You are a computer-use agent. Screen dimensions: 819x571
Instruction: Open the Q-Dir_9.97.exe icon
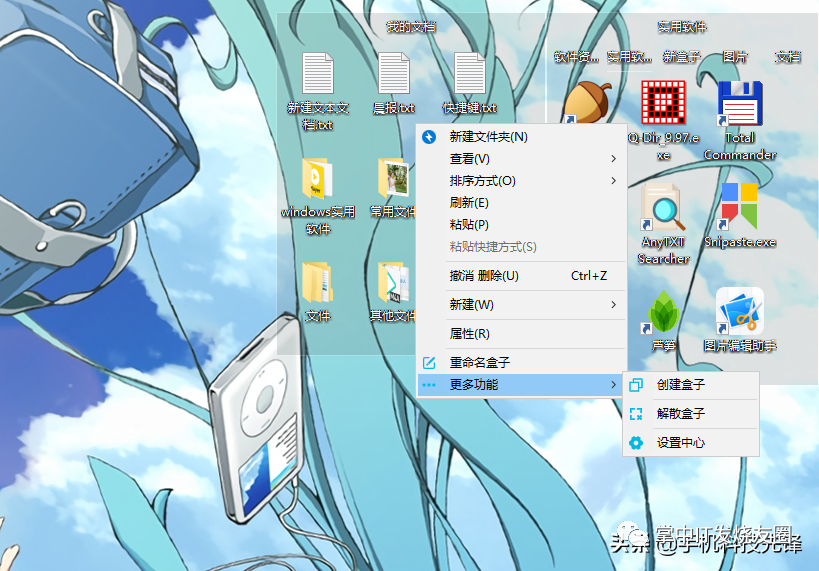click(x=663, y=103)
